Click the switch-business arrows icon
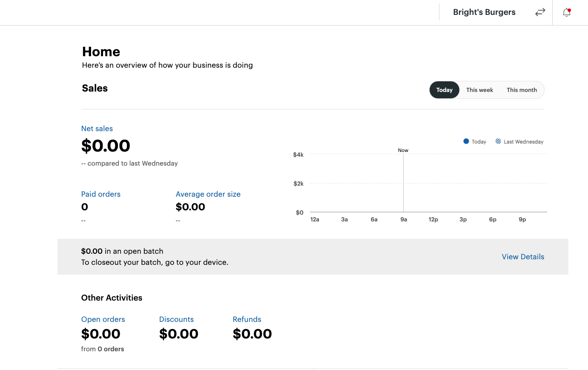The image size is (588, 370). click(540, 12)
